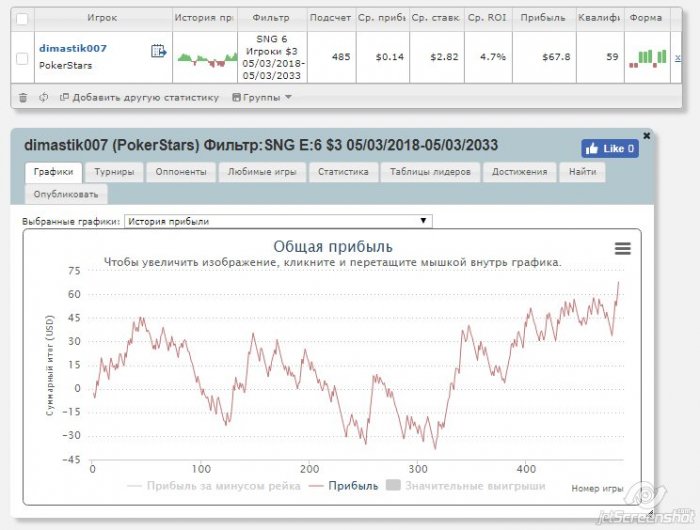Select the Статистика tab
Image resolution: width=700 pixels, height=530 pixels.
coord(343,172)
